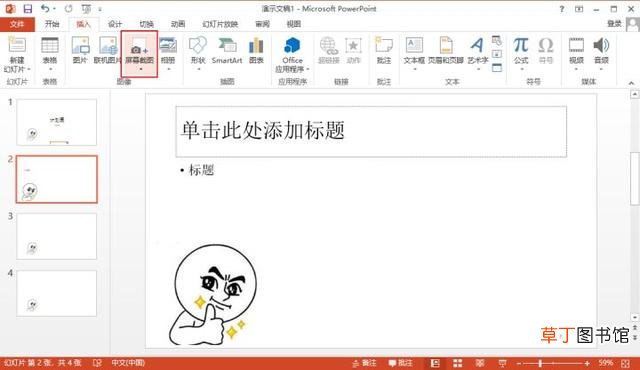Sign in with 登录
640x370 pixels.
click(614, 24)
